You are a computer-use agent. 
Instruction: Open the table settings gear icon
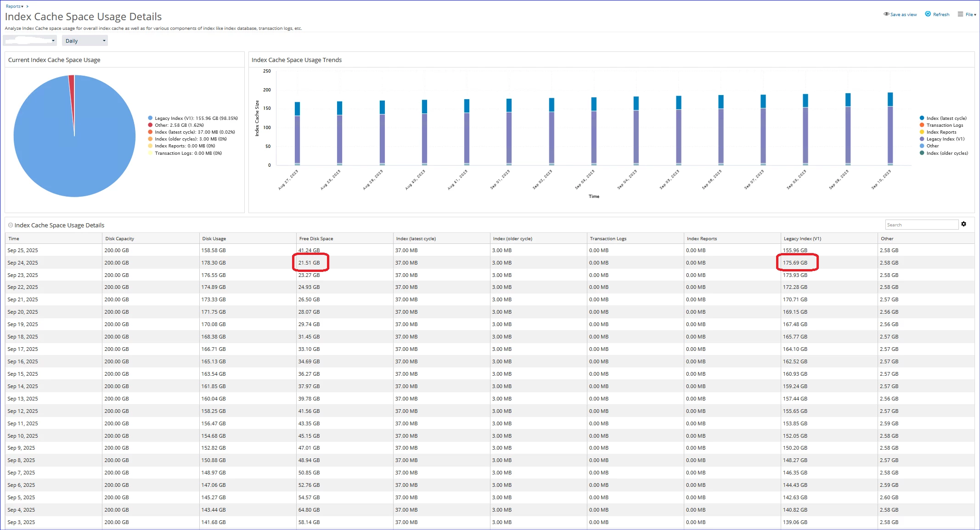coord(963,224)
